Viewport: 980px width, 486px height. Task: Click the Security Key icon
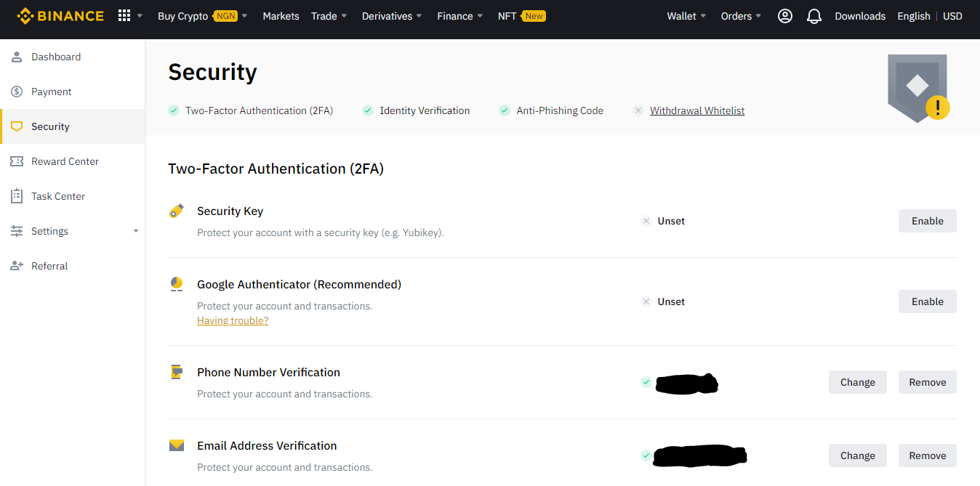[x=176, y=211]
